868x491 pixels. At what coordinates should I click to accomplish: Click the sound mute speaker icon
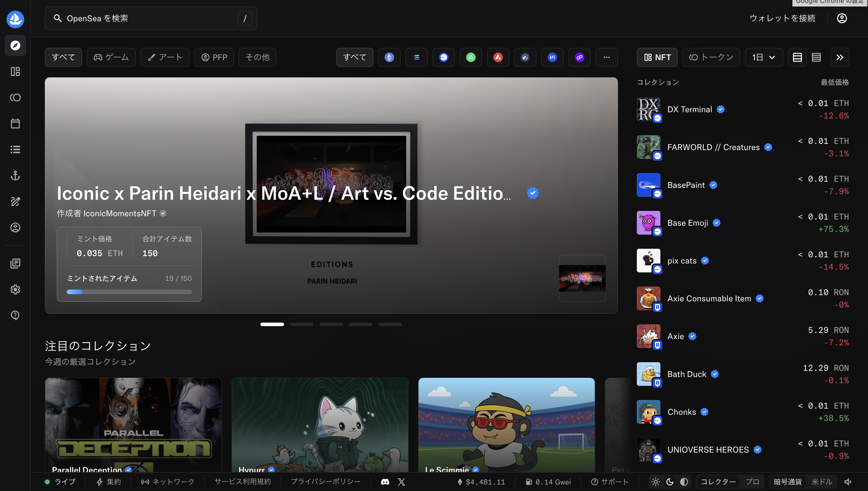pos(848,482)
